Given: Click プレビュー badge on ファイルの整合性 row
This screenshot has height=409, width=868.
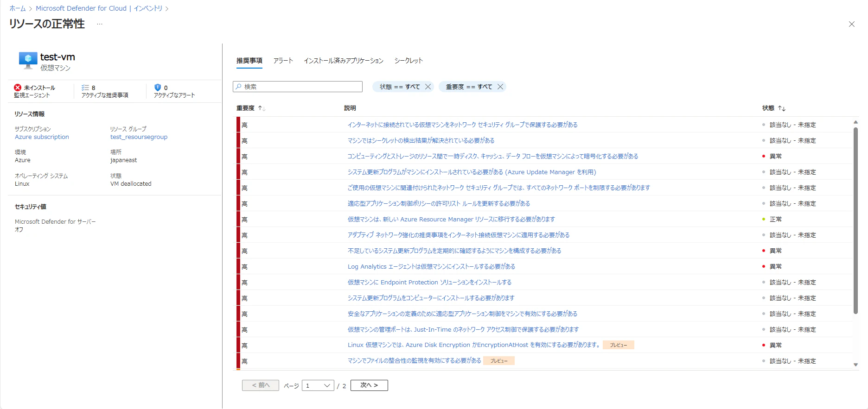Looking at the screenshot, I should coord(499,361).
